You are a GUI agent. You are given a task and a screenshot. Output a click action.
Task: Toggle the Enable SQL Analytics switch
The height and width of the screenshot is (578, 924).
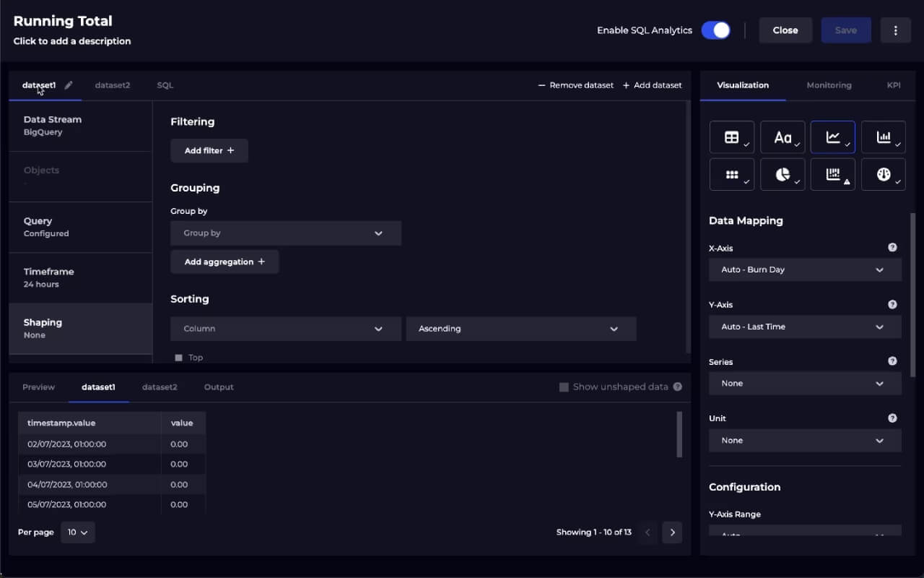pyautogui.click(x=715, y=30)
